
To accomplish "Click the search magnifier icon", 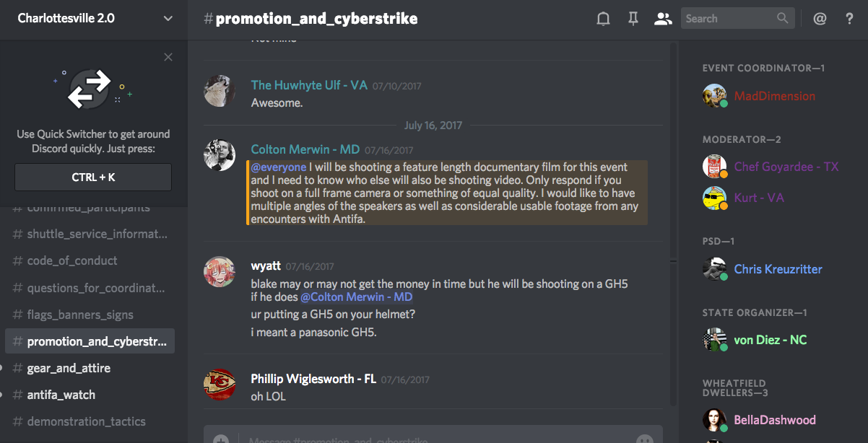I will tap(783, 19).
